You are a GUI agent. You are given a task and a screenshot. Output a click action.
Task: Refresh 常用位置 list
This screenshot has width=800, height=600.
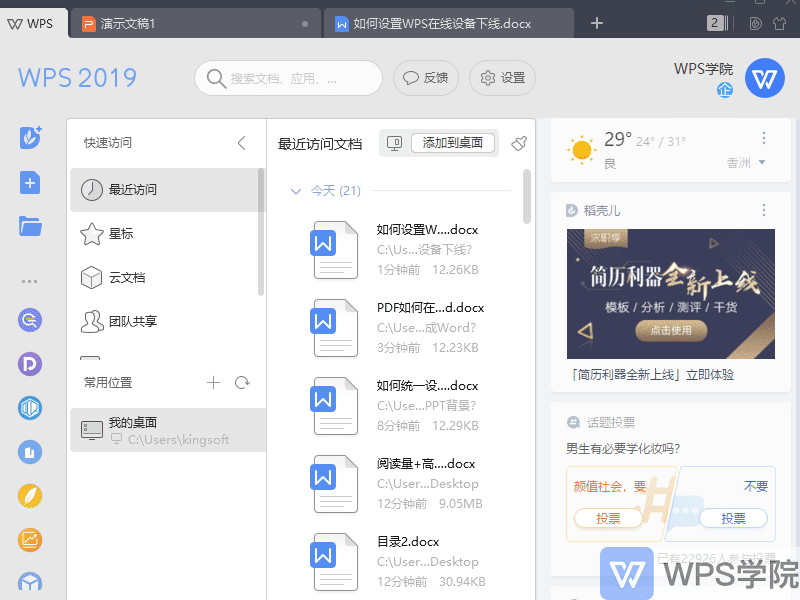pyautogui.click(x=242, y=383)
